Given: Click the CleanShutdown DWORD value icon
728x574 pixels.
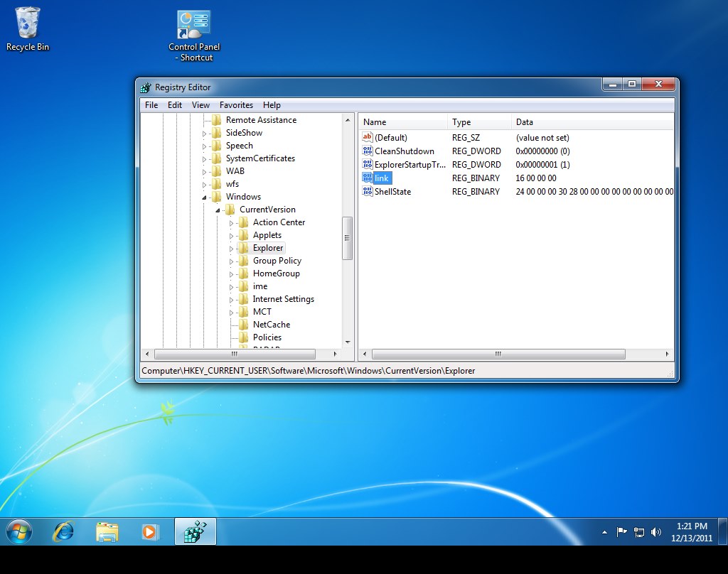Looking at the screenshot, I should click(x=368, y=151).
